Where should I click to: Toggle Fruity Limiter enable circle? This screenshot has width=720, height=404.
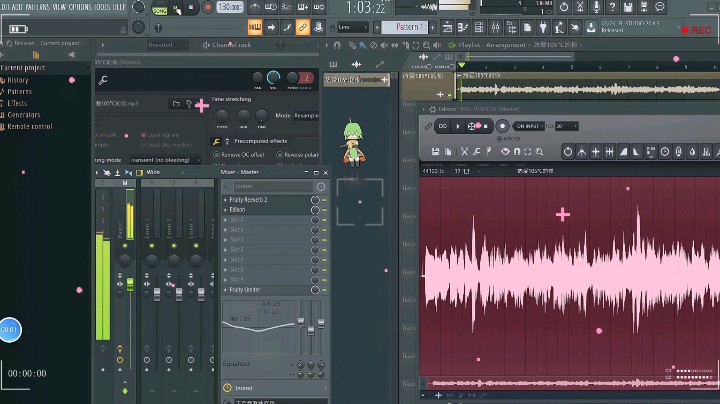click(x=315, y=290)
